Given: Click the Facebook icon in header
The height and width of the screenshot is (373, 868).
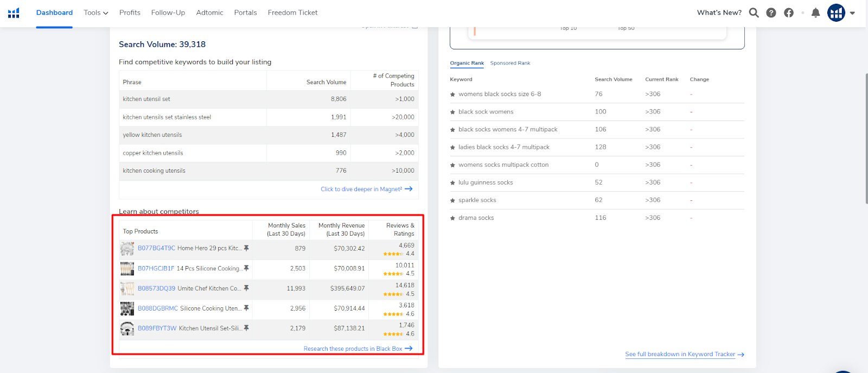Looking at the screenshot, I should pos(789,12).
